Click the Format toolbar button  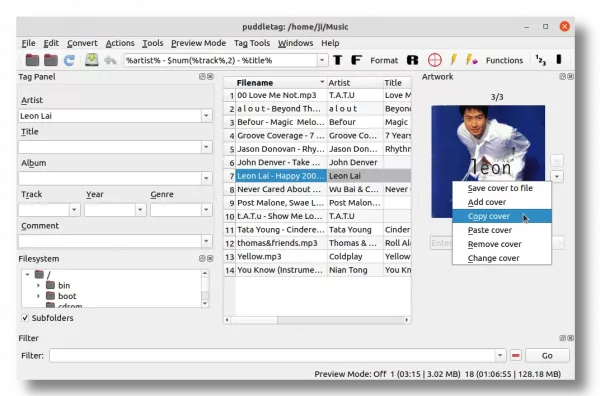(x=384, y=60)
